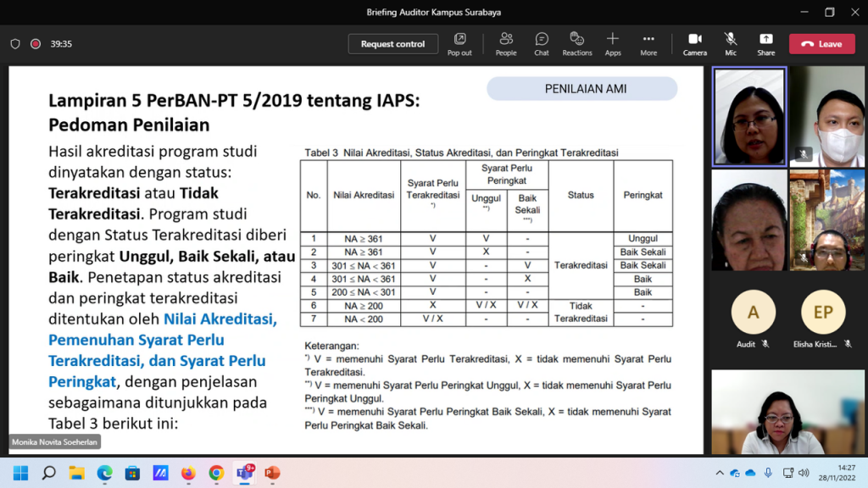Expand the More options menu
868x488 pixels.
pyautogui.click(x=648, y=44)
